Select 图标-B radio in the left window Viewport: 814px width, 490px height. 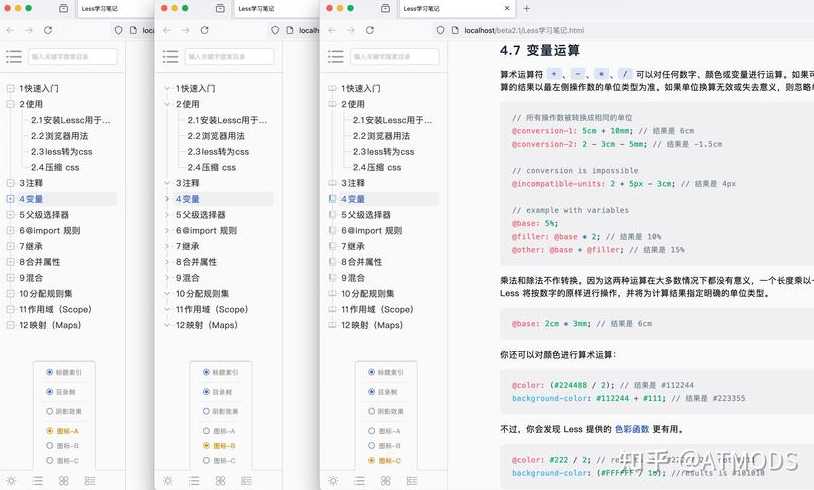tap(50, 445)
